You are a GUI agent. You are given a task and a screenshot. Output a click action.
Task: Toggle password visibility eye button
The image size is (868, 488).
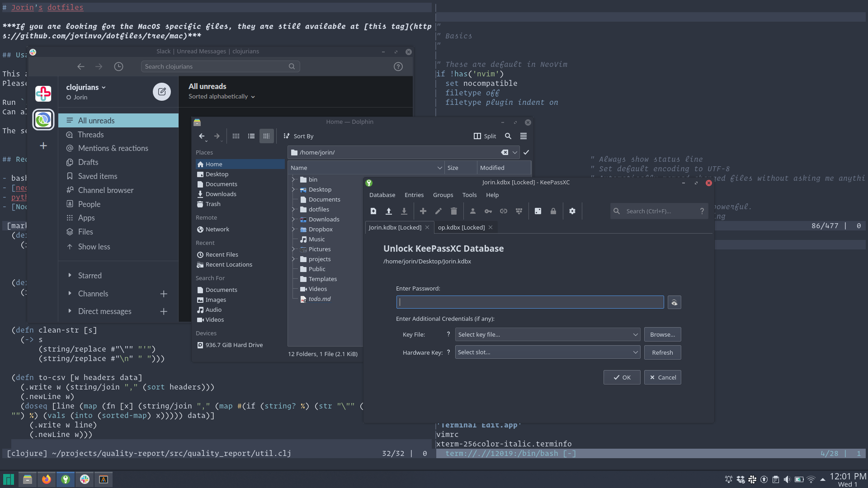pyautogui.click(x=674, y=302)
